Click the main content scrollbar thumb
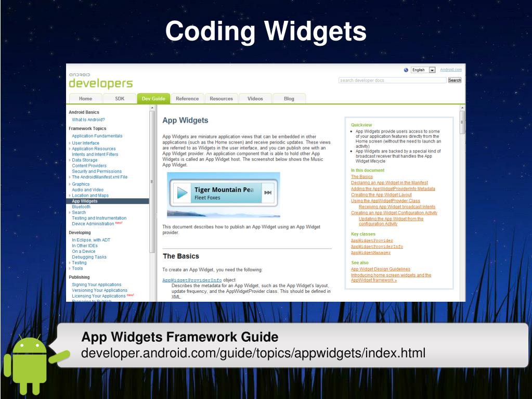532x399 pixels. (462, 122)
